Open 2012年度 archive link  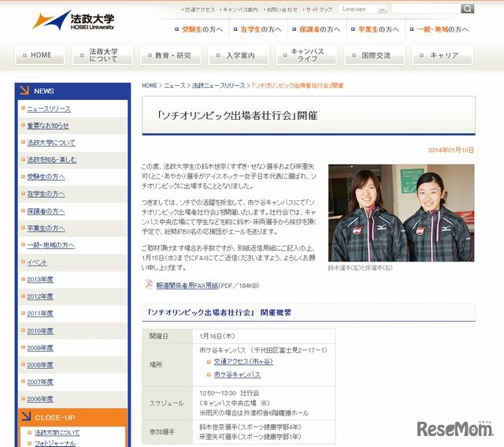click(x=40, y=296)
